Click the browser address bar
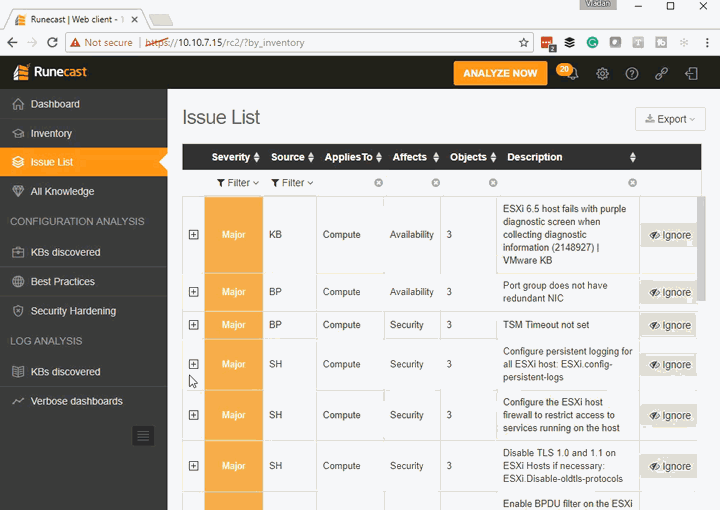 pos(299,43)
